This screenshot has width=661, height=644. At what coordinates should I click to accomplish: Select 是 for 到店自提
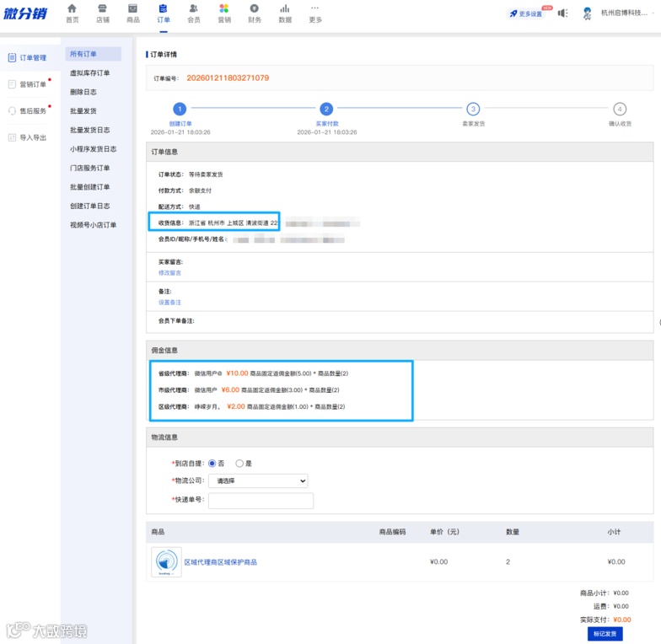[239, 464]
